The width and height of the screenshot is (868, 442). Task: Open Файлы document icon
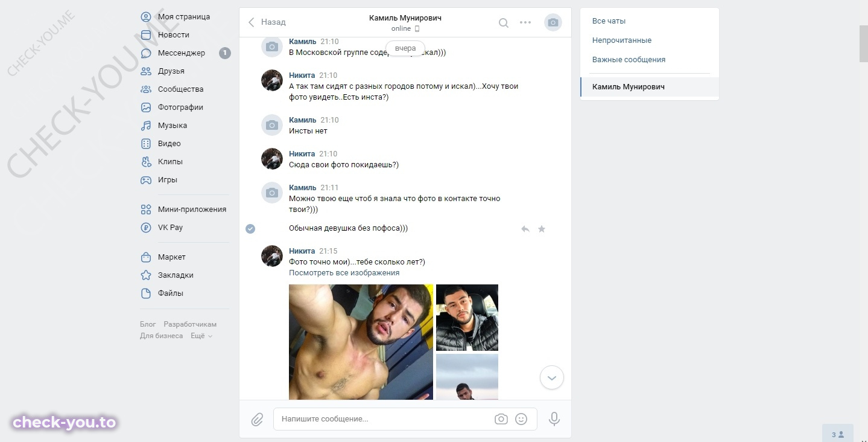coord(146,293)
